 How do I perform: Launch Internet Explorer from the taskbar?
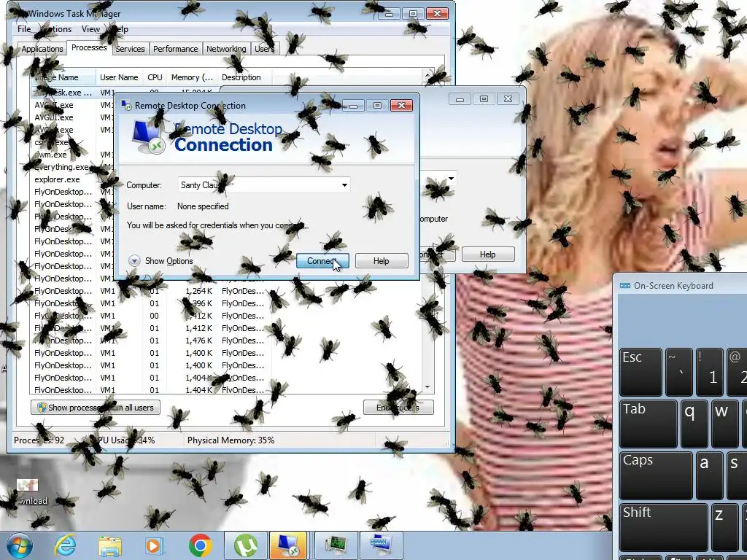pyautogui.click(x=65, y=546)
